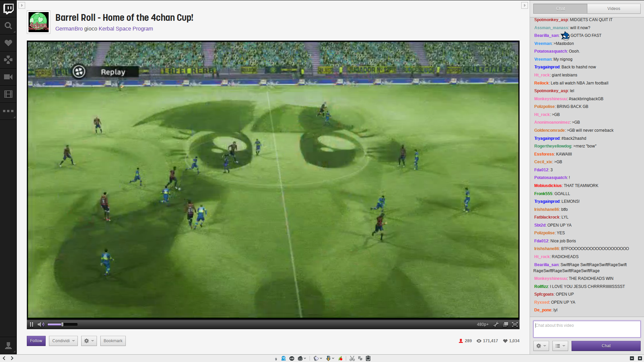This screenshot has width=644, height=362.
Task: Expand the download arrow icon dropdown
Action: [x=333, y=358]
